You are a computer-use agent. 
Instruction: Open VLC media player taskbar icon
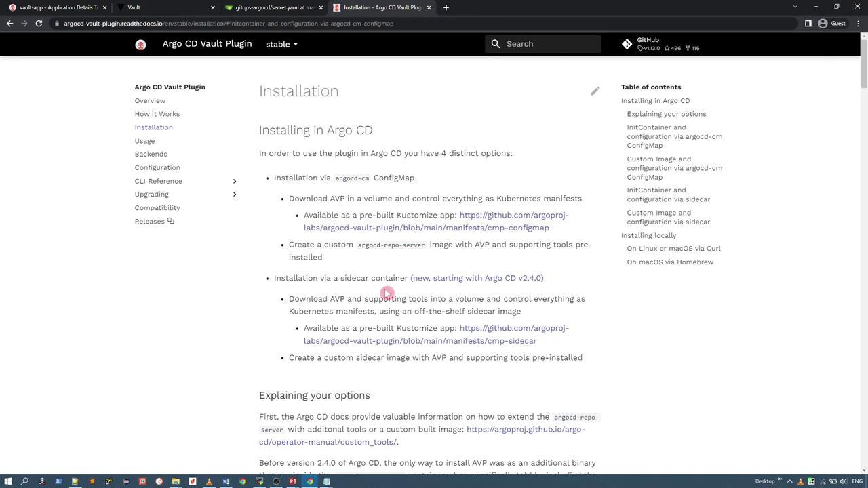[209, 481]
